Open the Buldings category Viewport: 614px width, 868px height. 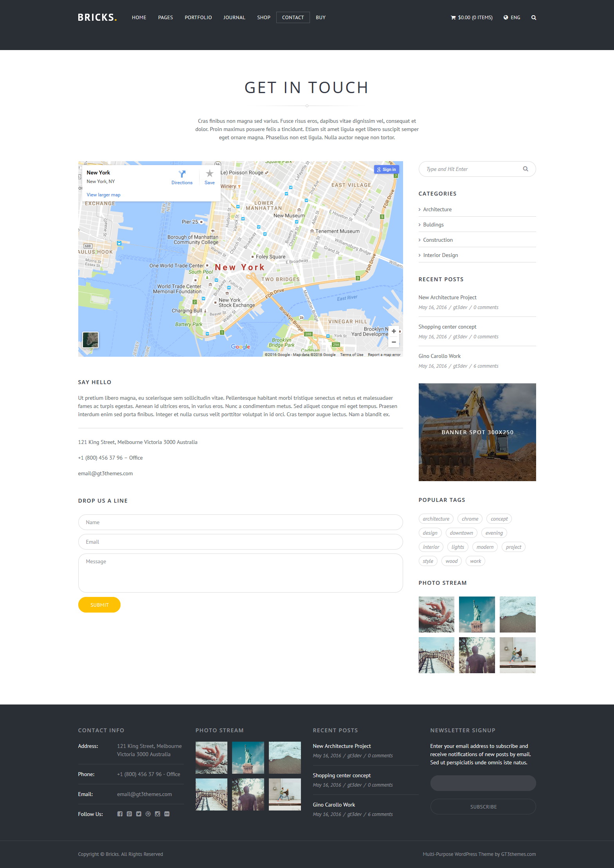433,225
